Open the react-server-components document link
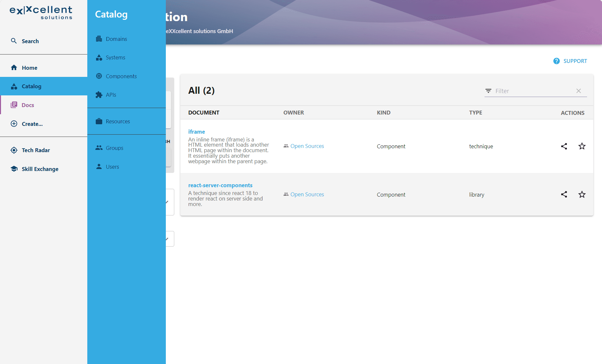Image resolution: width=602 pixels, height=364 pixels. pyautogui.click(x=220, y=185)
